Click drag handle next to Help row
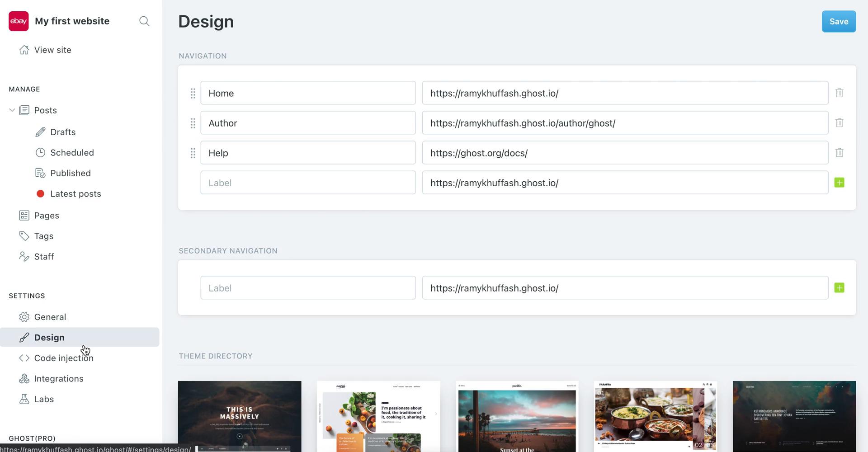 click(x=193, y=153)
